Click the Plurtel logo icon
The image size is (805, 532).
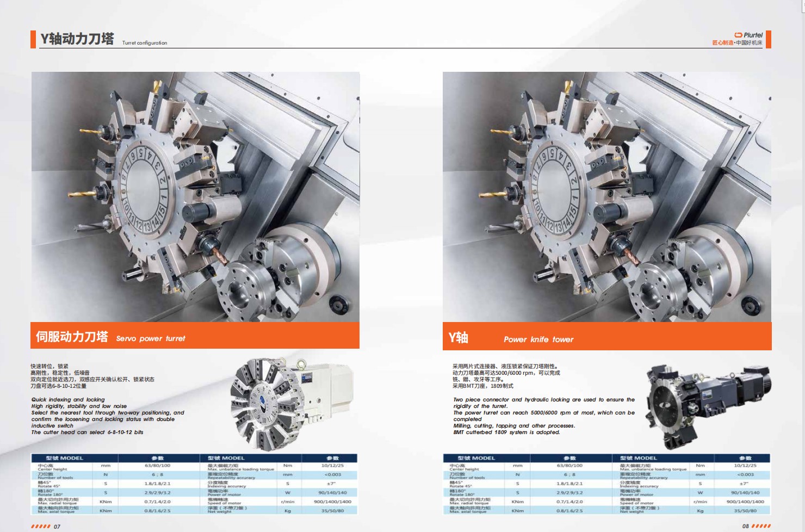click(738, 35)
